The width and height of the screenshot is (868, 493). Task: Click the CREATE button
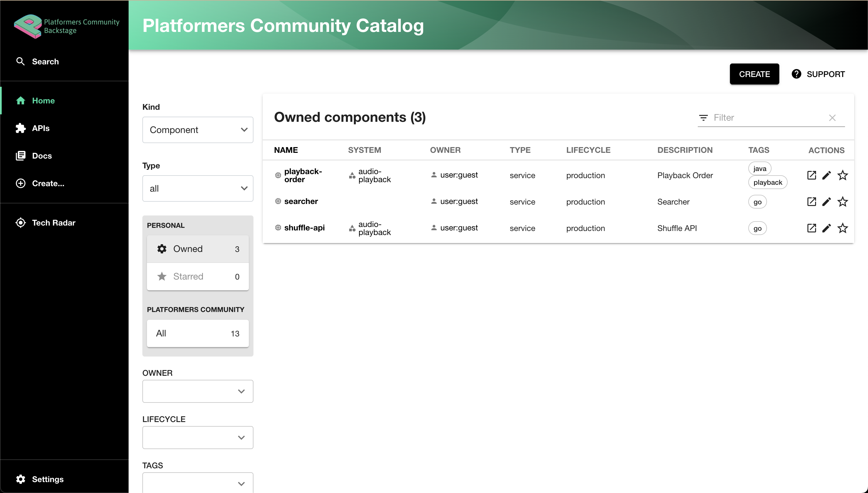pyautogui.click(x=755, y=74)
